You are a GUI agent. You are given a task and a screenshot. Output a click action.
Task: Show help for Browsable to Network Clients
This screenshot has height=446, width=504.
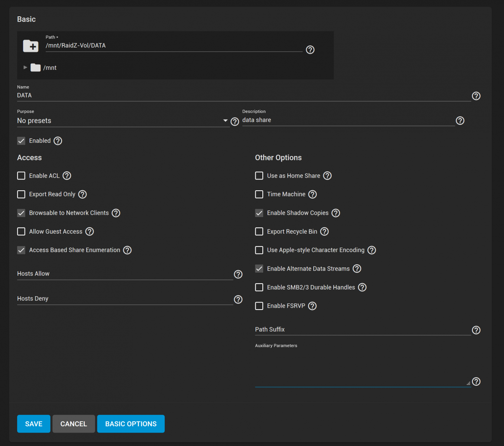pyautogui.click(x=116, y=213)
